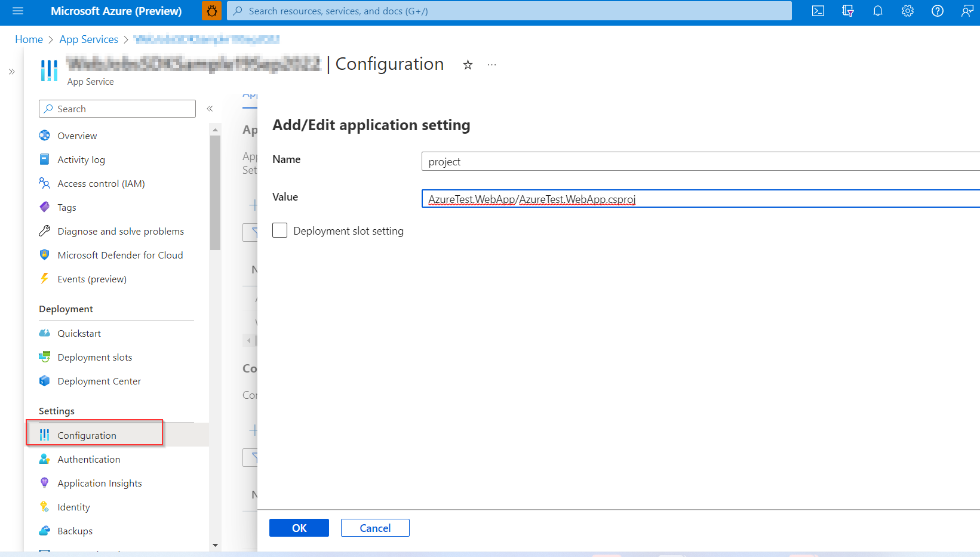The image size is (980, 557).
Task: Click the Identity key icon
Action: (45, 507)
